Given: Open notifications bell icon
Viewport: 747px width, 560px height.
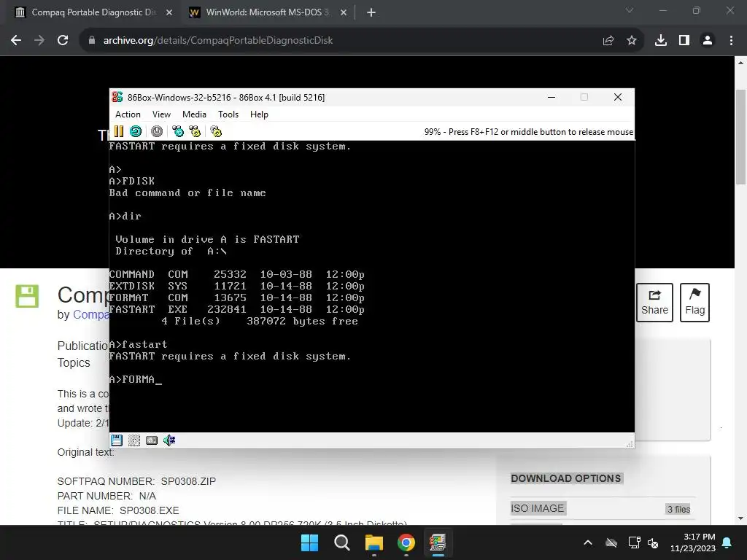Looking at the screenshot, I should click(x=727, y=542).
